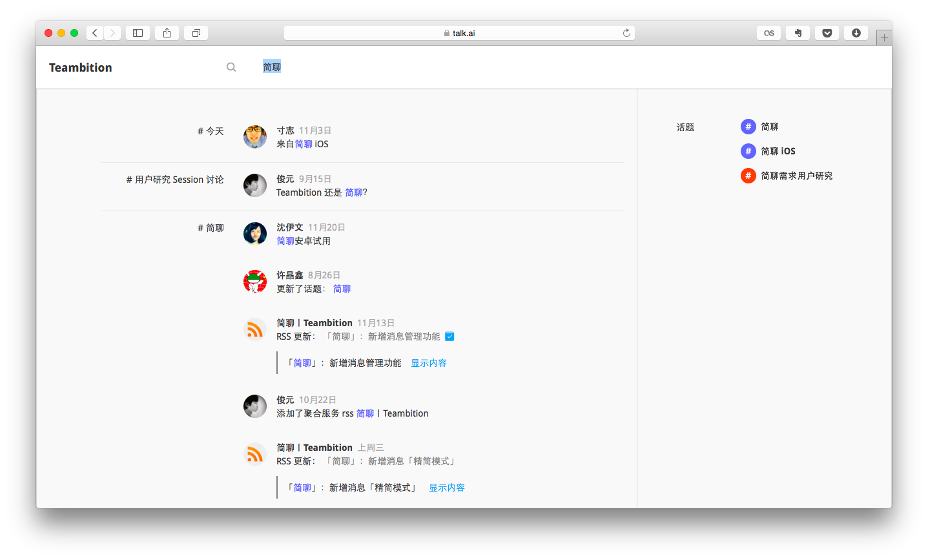The height and width of the screenshot is (560, 928).
Task: Click the 话题 section label
Action: pyautogui.click(x=685, y=127)
